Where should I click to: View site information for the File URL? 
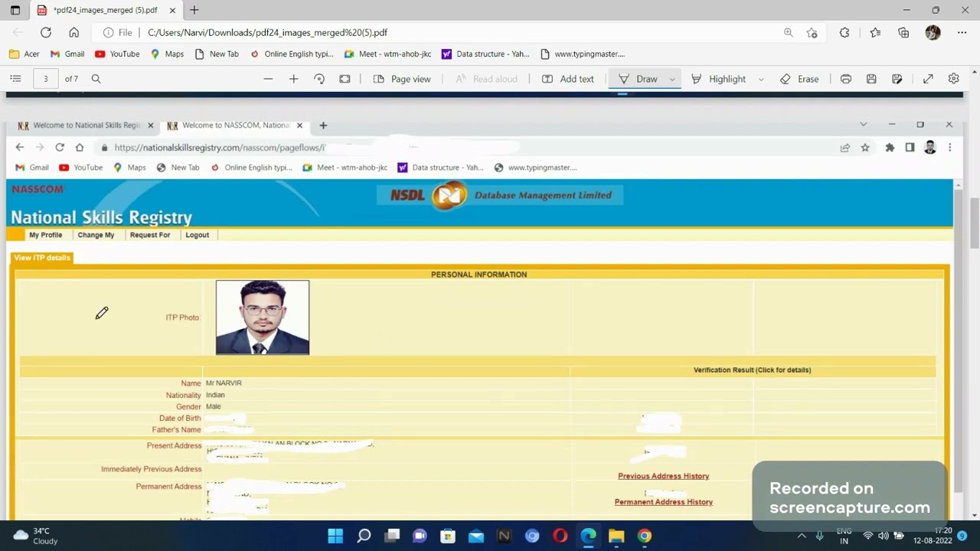pyautogui.click(x=118, y=33)
